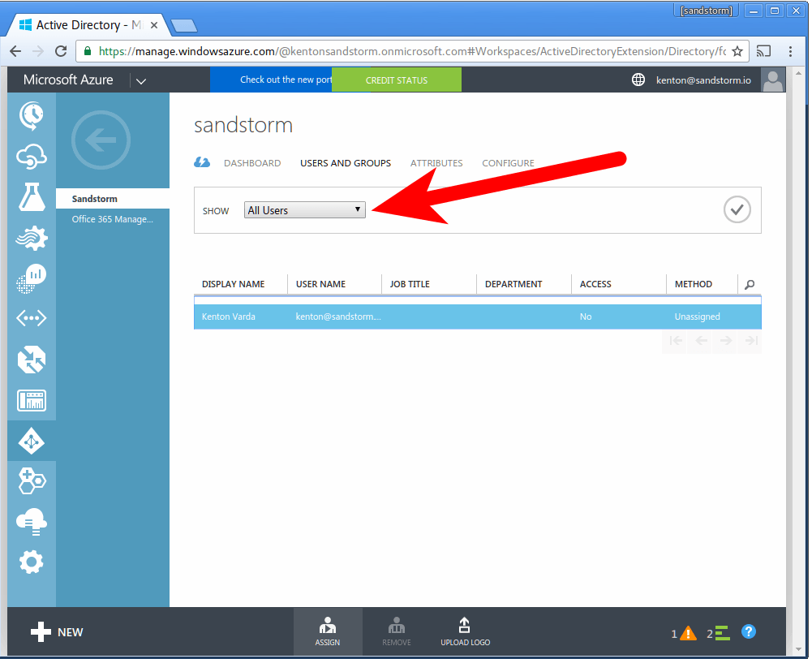
Task: Click the quick start cloud lightning icon
Action: click(x=202, y=162)
